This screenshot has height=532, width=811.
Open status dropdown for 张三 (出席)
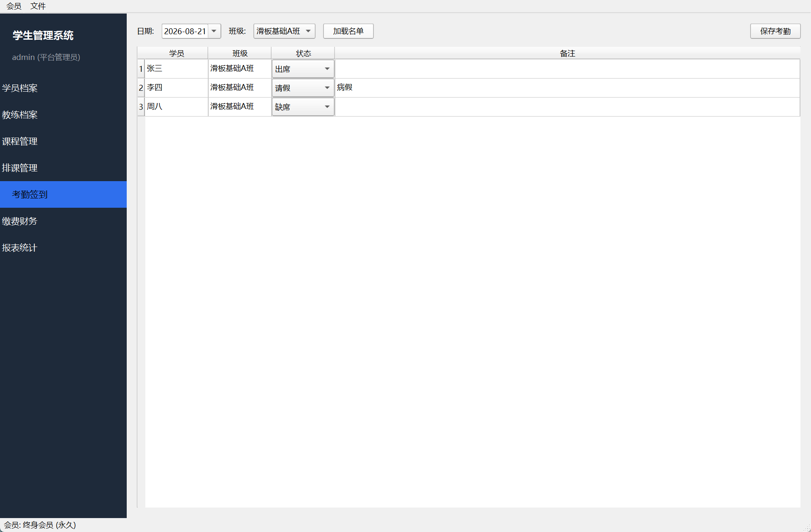point(303,69)
